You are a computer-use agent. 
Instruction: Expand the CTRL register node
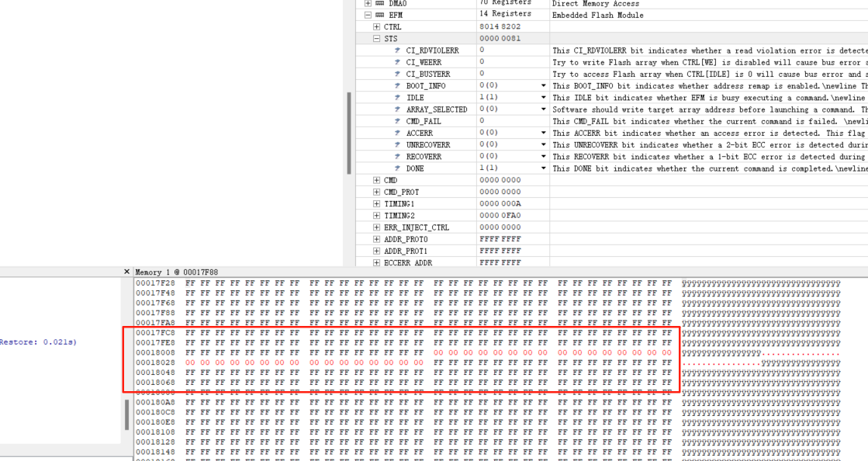(377, 26)
